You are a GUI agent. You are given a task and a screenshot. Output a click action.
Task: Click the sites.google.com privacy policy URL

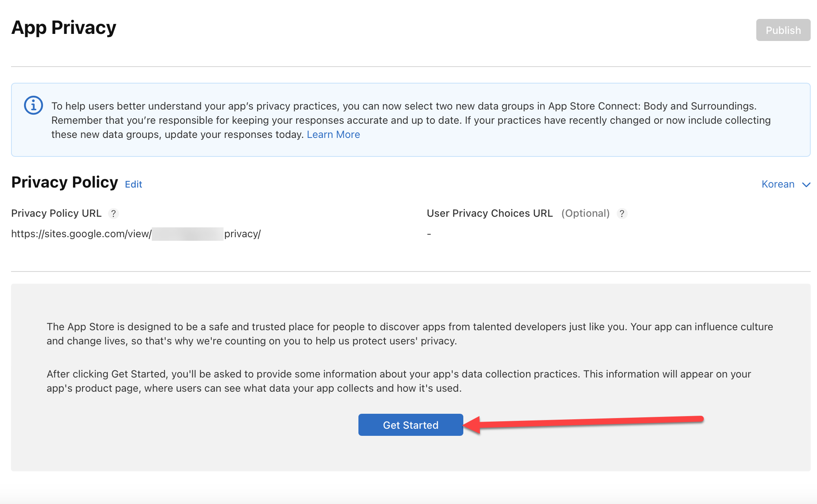click(x=81, y=234)
